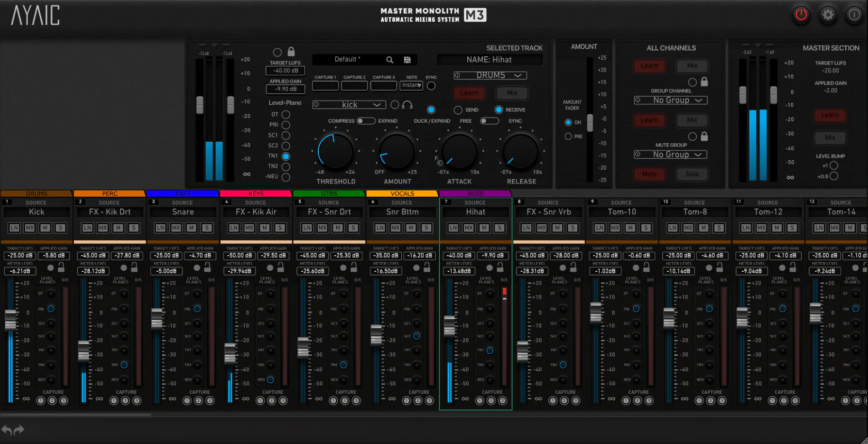
Task: Open the DRUMS group dropdown
Action: (490, 75)
